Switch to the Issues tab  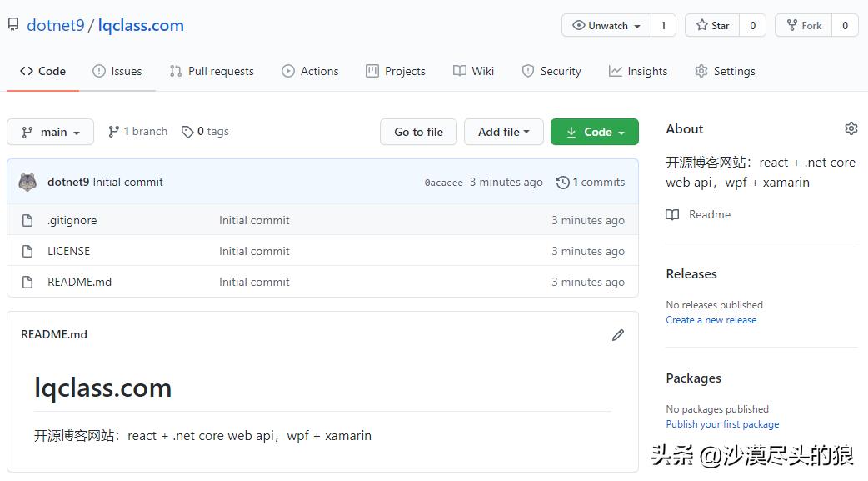click(117, 71)
